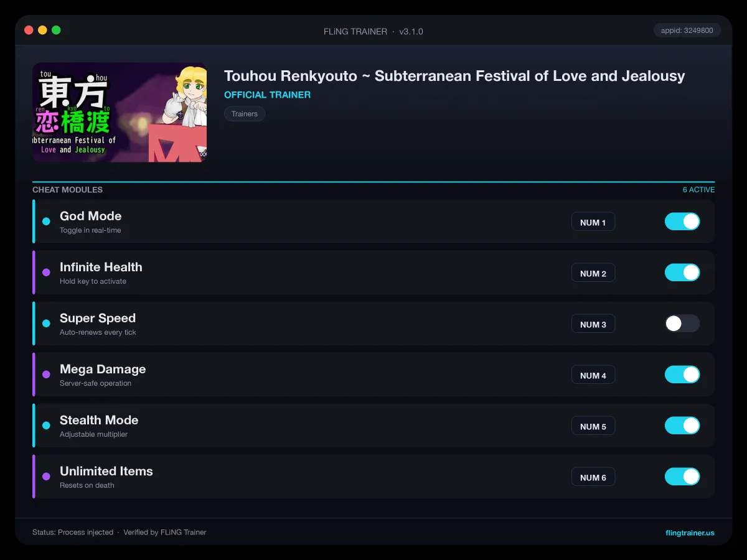747x560 pixels.
Task: Click the God Mode title text
Action: coord(91,216)
